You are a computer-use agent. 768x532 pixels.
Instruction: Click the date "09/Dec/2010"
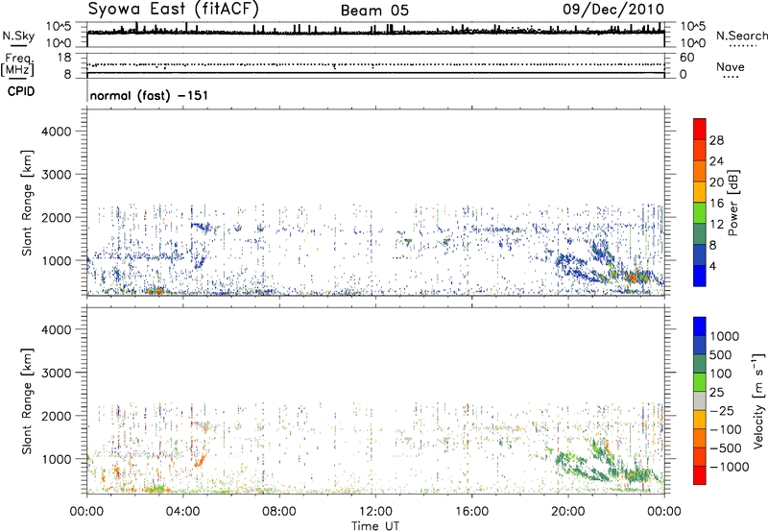613,9
